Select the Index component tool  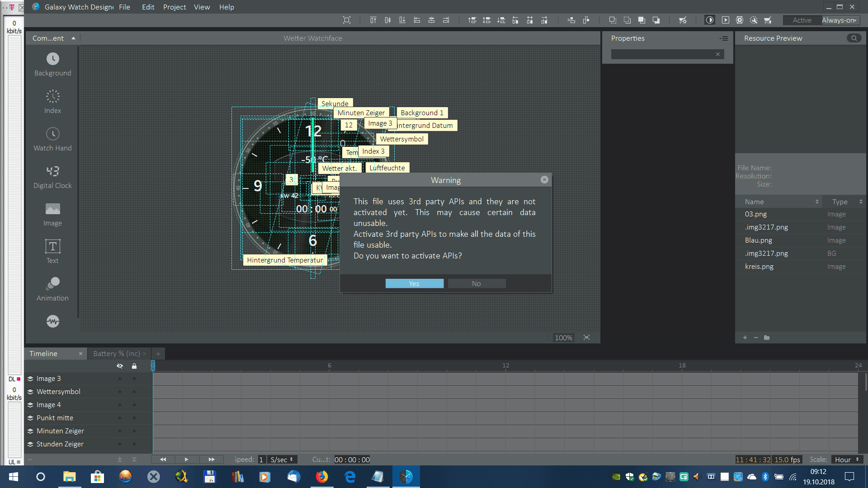point(52,102)
